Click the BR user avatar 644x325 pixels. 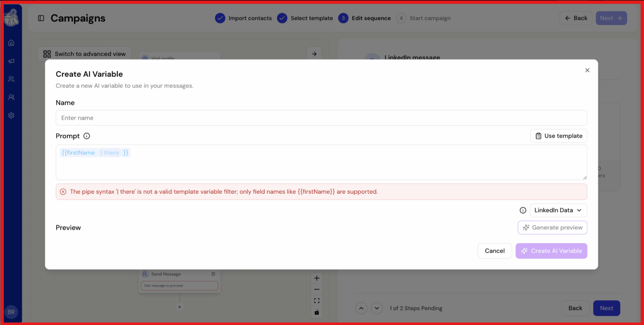coord(11,312)
